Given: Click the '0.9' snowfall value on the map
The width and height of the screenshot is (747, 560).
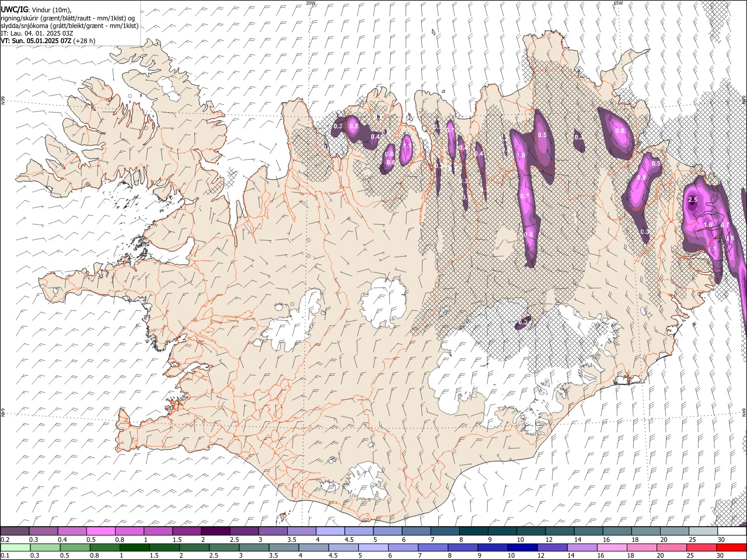Looking at the screenshot, I should (641, 177).
